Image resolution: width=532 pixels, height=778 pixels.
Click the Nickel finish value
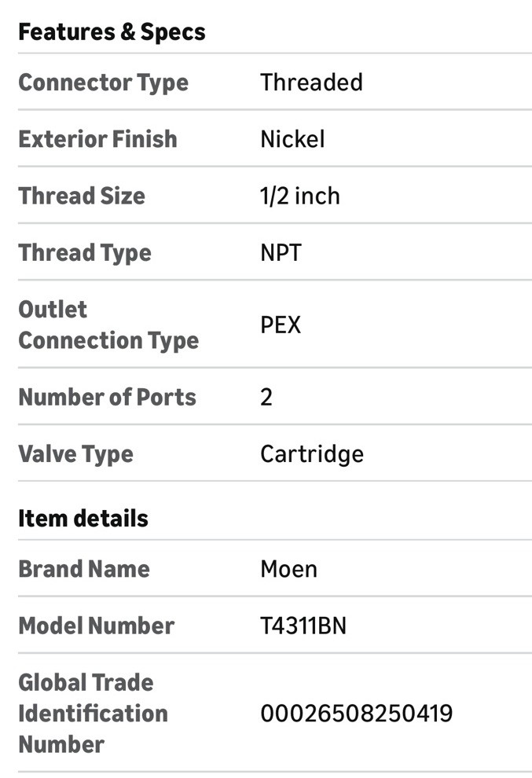(x=292, y=139)
